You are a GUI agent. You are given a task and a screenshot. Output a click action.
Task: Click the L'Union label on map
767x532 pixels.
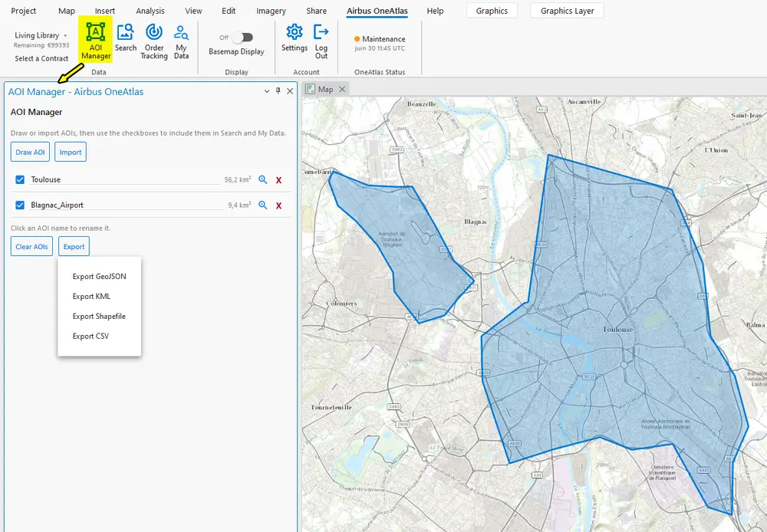click(716, 150)
